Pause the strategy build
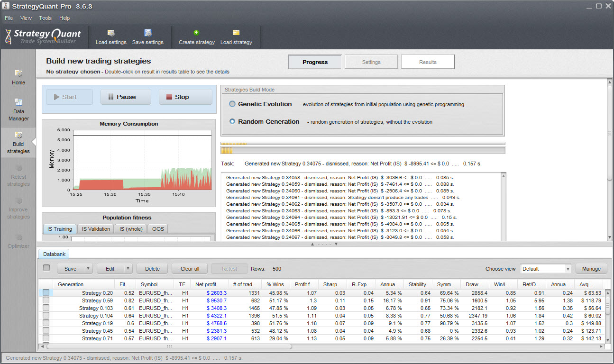614x364 pixels. 126,97
